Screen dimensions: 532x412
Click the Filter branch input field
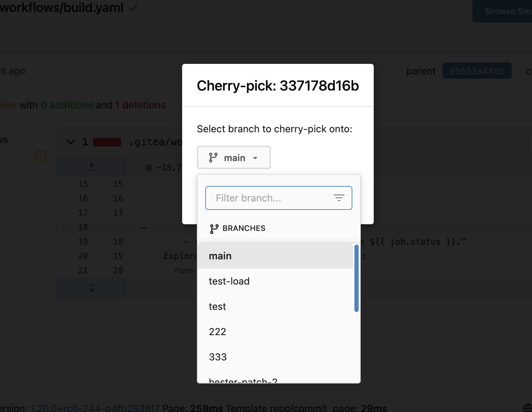pos(279,198)
